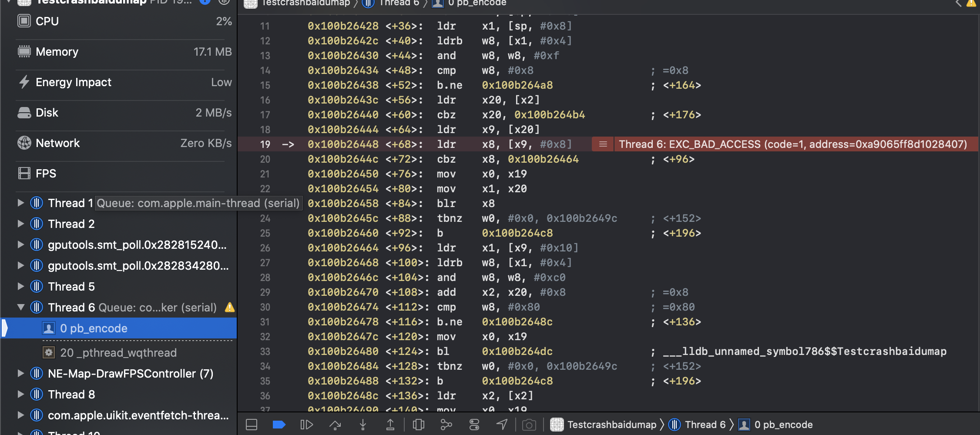Open the Debug Memory Graph tool
The width and height of the screenshot is (980, 435).
(446, 424)
